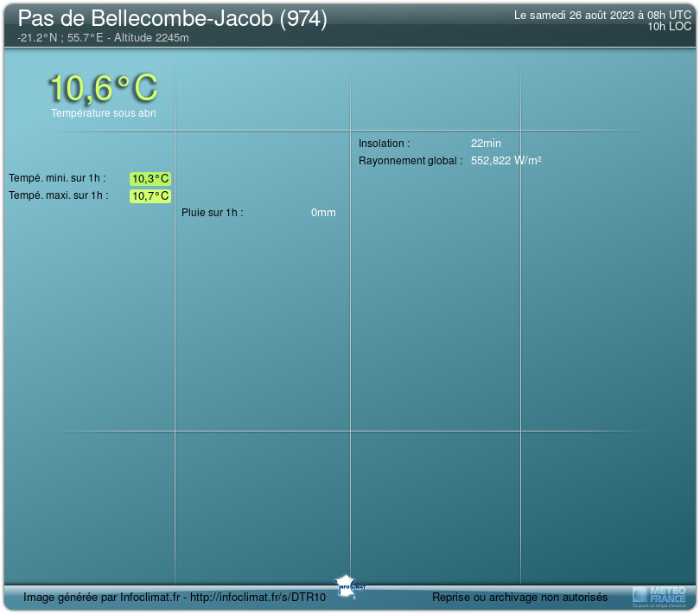Click the Infoclimat France map logo
Viewport: 700px width, 614px height.
tap(349, 585)
